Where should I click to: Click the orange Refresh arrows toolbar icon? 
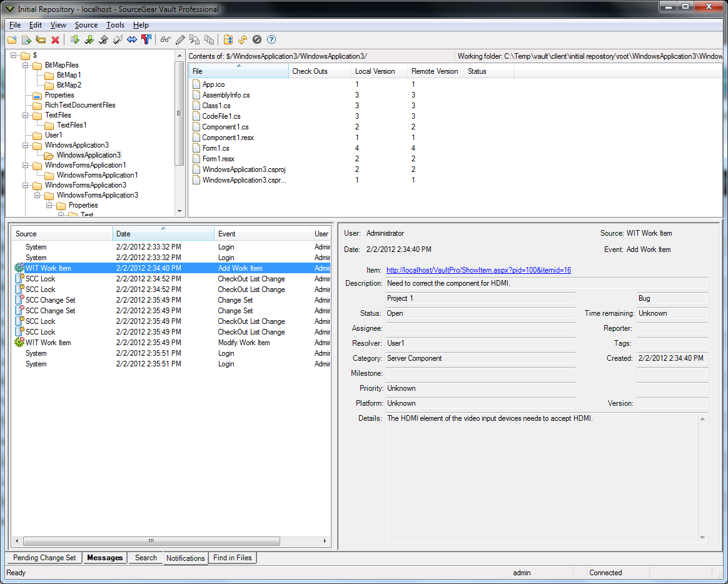[x=243, y=40]
